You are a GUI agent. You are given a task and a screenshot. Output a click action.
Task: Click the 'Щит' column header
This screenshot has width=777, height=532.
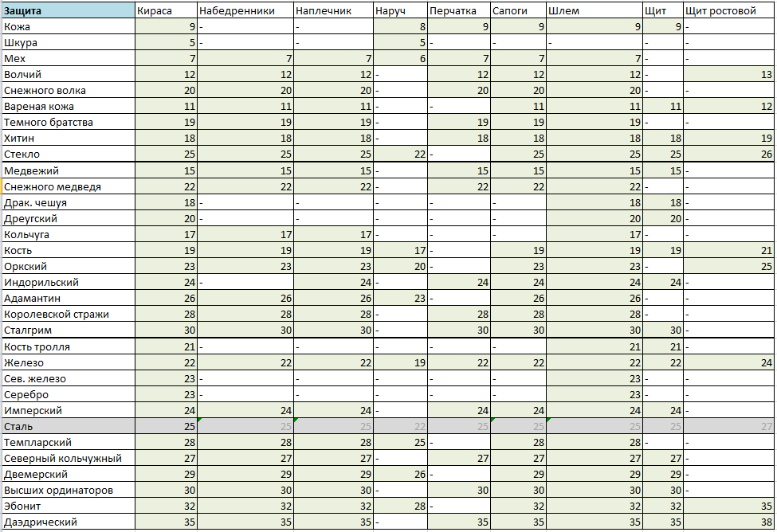(663, 10)
